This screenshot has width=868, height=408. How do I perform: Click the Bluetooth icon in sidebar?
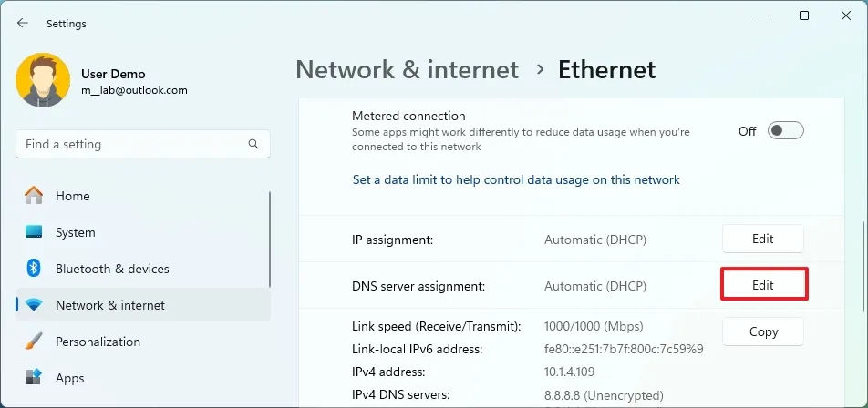(x=34, y=269)
